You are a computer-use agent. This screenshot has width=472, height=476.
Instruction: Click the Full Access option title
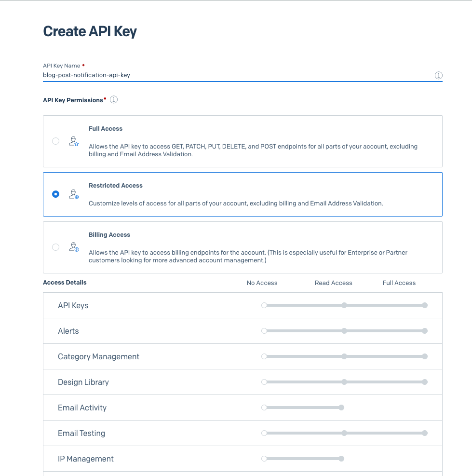[x=105, y=129]
